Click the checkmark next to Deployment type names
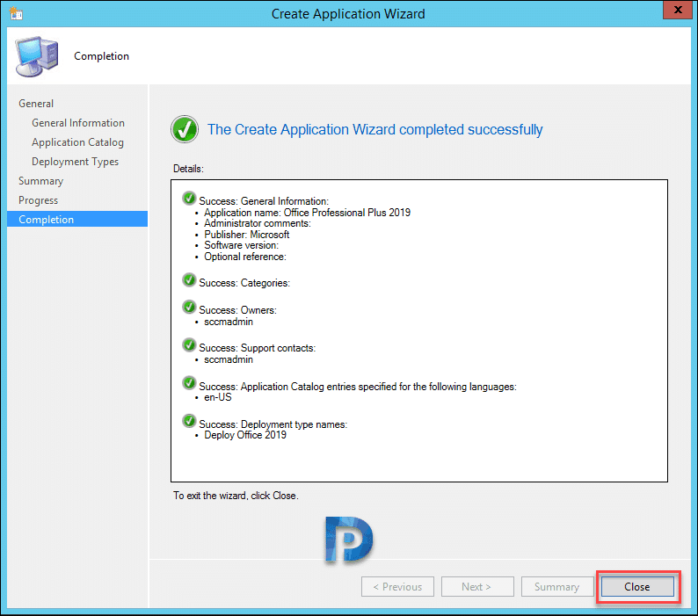The width and height of the screenshot is (698, 616). click(189, 421)
